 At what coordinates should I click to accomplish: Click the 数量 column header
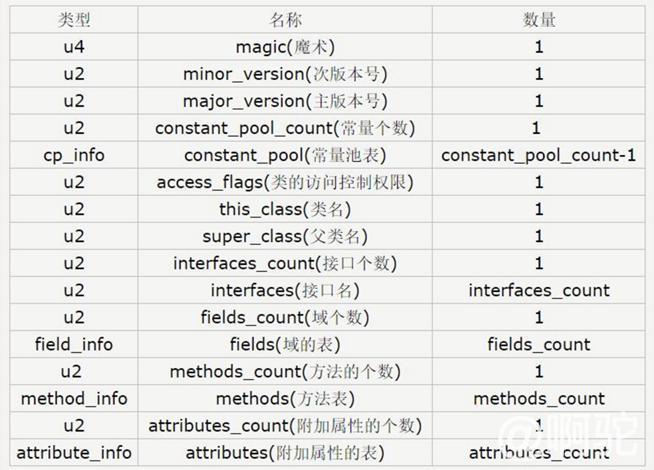coord(538,20)
